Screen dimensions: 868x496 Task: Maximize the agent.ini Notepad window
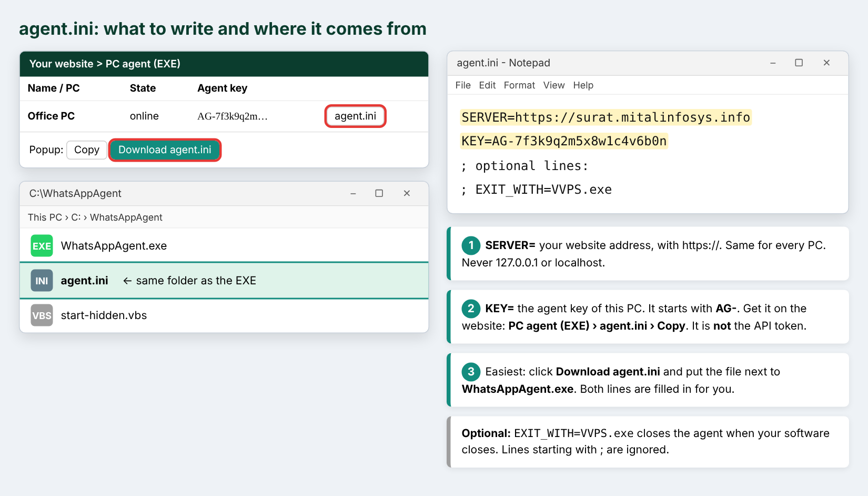click(799, 63)
